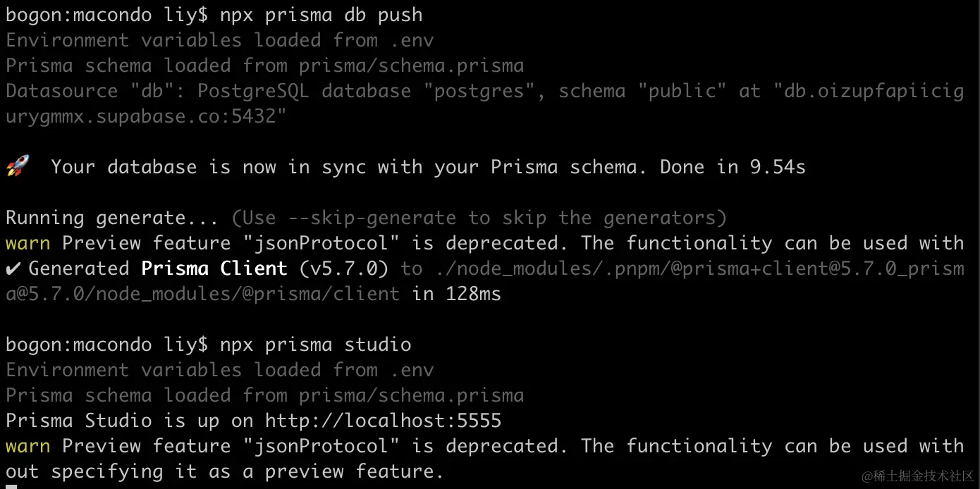Click the last yellow "warn" label

click(x=27, y=446)
